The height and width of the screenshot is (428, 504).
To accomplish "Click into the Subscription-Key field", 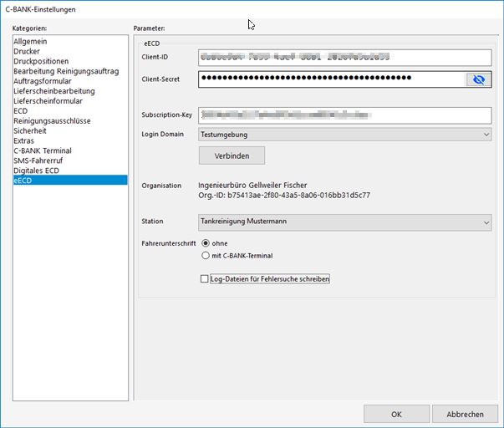I will coord(344,115).
